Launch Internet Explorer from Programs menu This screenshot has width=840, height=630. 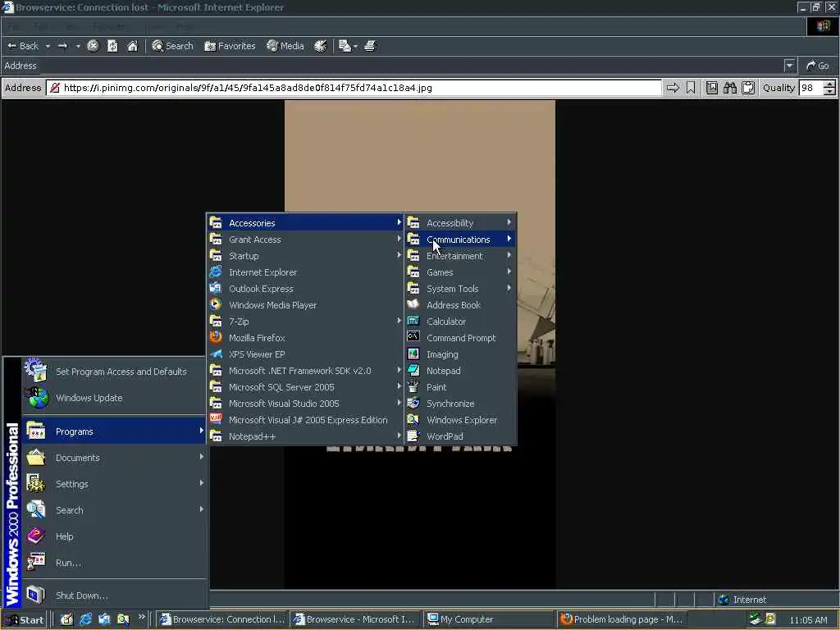[x=305, y=272]
